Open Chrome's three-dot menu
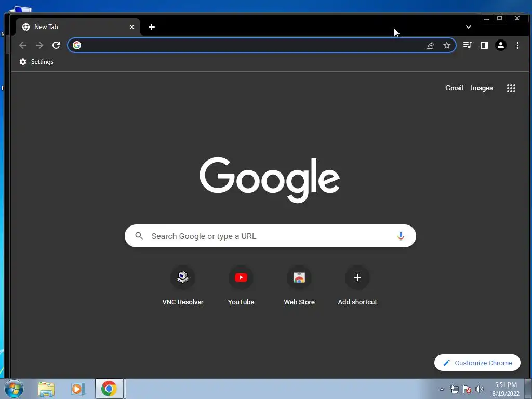 point(518,46)
